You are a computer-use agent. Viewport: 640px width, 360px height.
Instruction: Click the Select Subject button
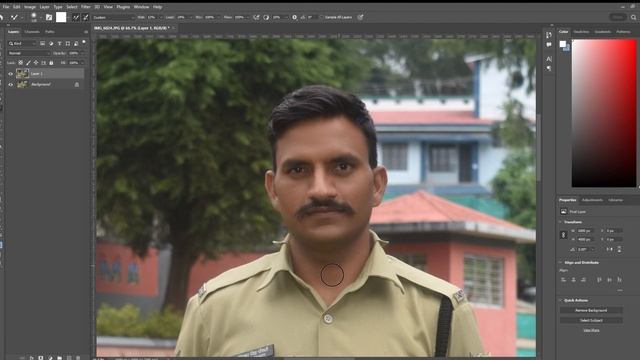point(591,320)
